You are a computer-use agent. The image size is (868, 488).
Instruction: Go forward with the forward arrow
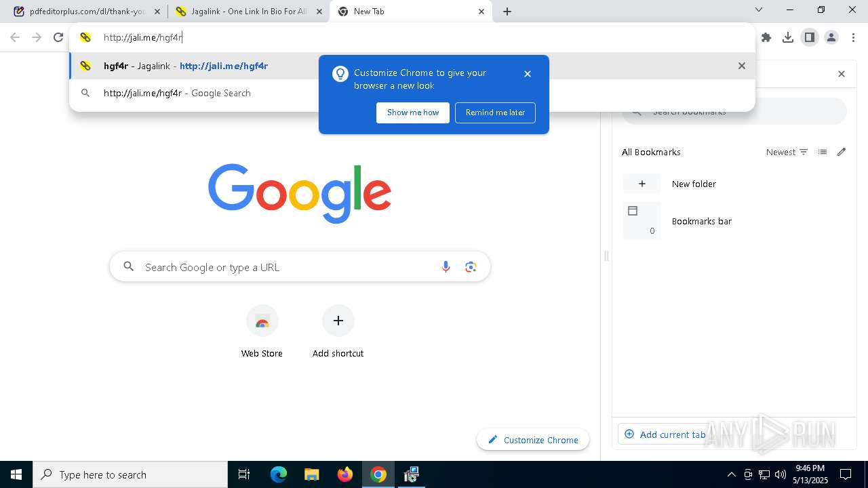(x=37, y=37)
